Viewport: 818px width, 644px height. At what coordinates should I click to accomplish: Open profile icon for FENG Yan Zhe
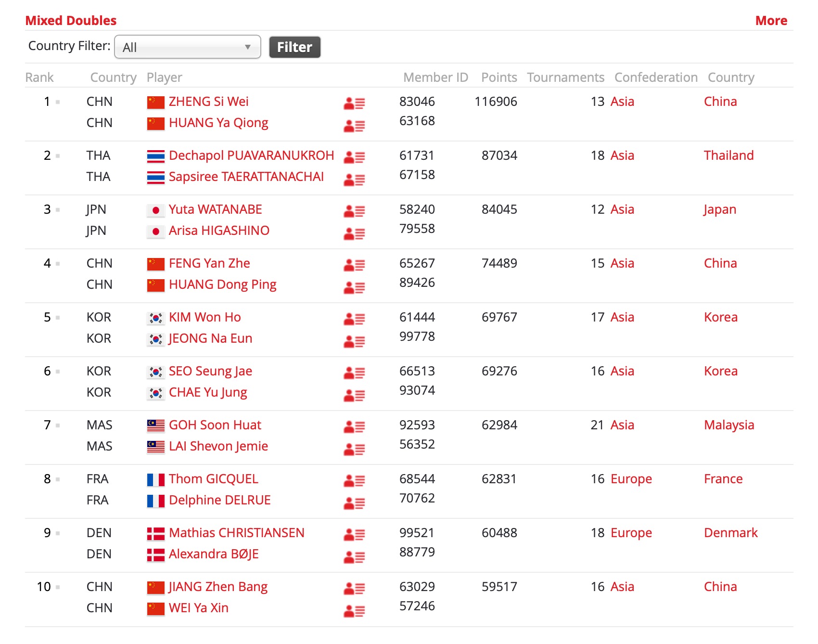coord(354,265)
